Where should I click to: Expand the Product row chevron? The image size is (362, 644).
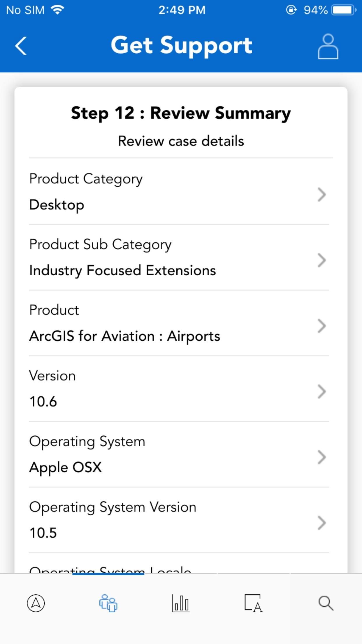click(321, 326)
